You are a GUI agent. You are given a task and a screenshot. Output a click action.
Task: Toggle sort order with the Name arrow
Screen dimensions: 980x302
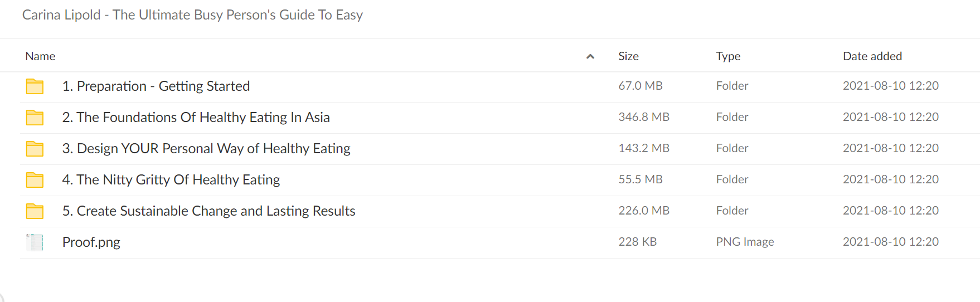tap(590, 56)
